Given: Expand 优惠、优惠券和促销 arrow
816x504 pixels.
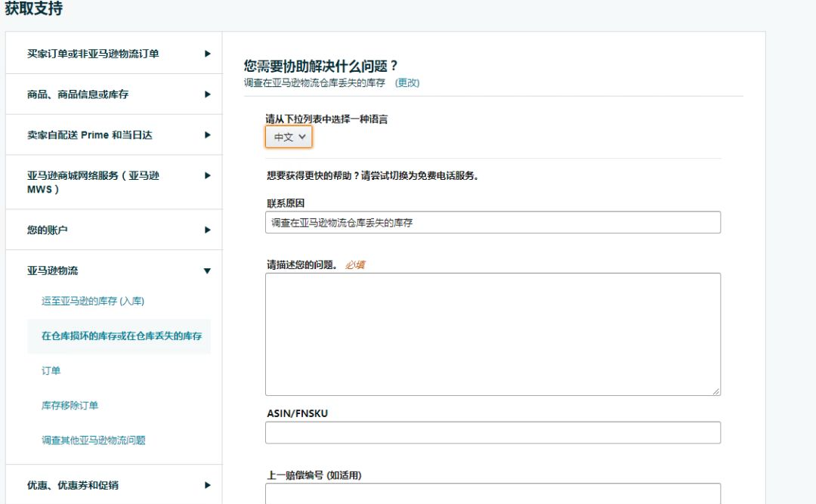Looking at the screenshot, I should coord(208,485).
